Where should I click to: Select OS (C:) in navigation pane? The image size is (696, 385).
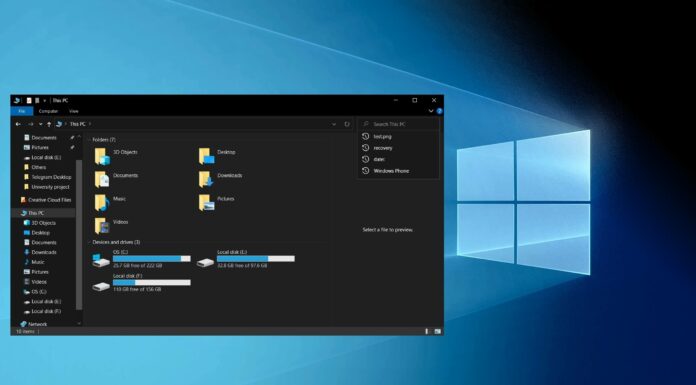(x=39, y=292)
